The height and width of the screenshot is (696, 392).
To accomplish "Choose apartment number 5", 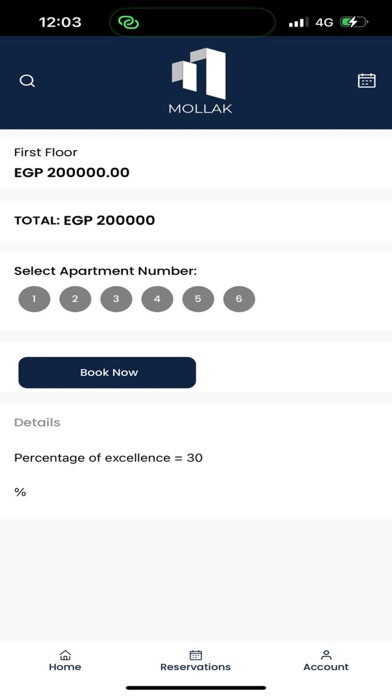I will pyautogui.click(x=198, y=299).
